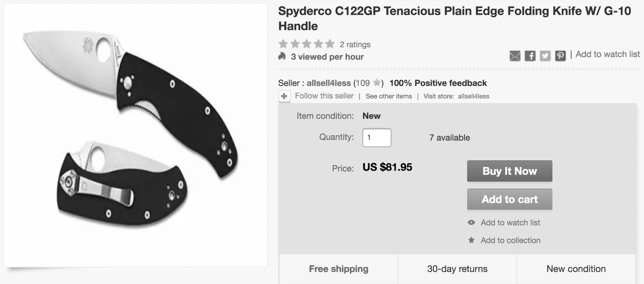Visit the allsell4less store link
Screen dimensions: 644x284
(x=473, y=96)
